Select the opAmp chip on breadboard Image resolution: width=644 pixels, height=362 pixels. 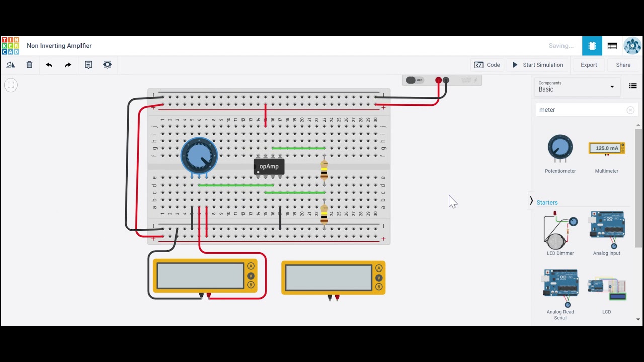point(269,166)
